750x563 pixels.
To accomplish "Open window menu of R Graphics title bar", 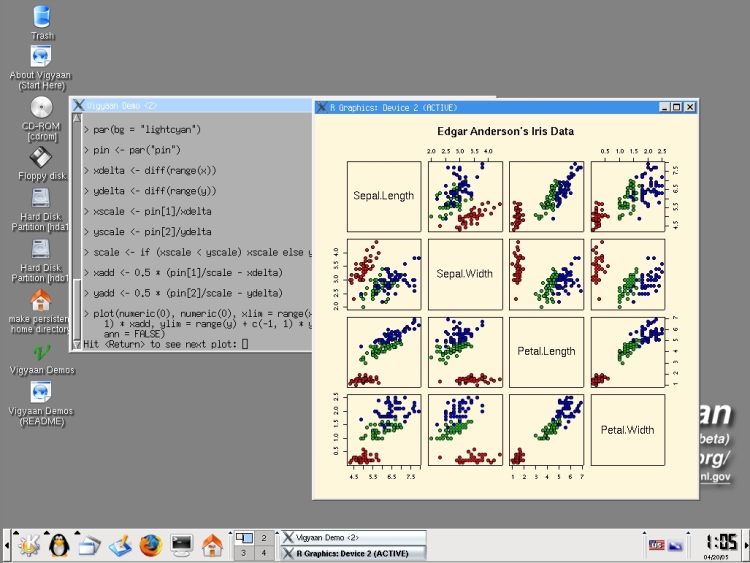I will tap(321, 107).
